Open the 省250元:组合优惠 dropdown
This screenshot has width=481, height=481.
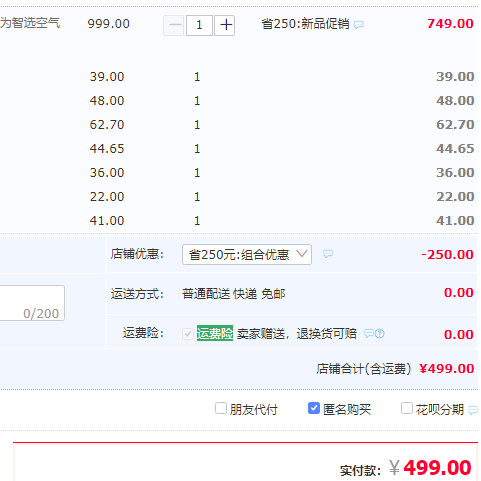point(247,255)
